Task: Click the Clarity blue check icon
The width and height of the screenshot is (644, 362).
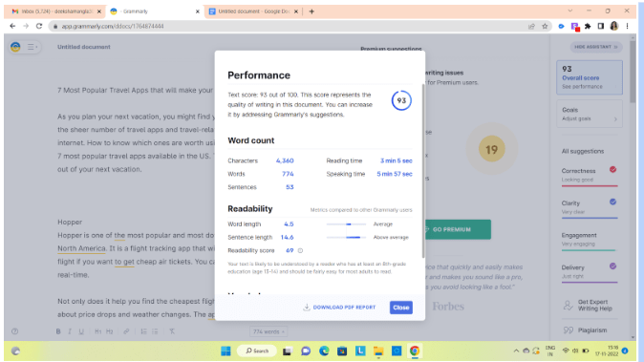Action: [x=612, y=202]
